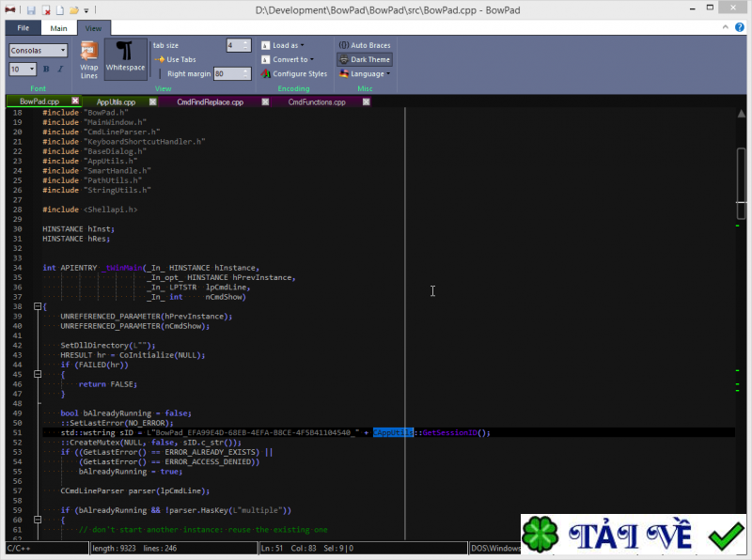Viewport: 752px width, 560px height.
Task: Open the Configure Styles dialog
Action: pos(293,73)
